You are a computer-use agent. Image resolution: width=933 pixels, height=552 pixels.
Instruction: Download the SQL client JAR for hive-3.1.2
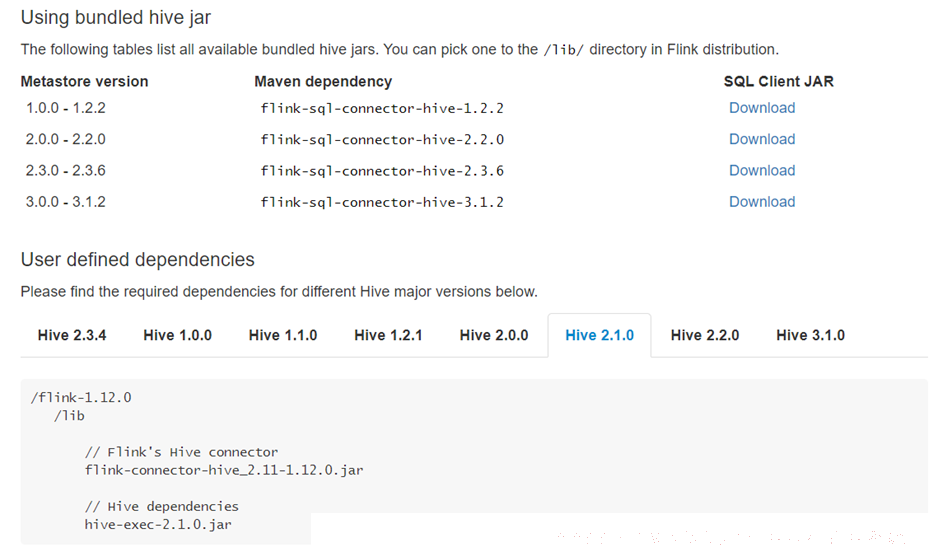click(762, 202)
